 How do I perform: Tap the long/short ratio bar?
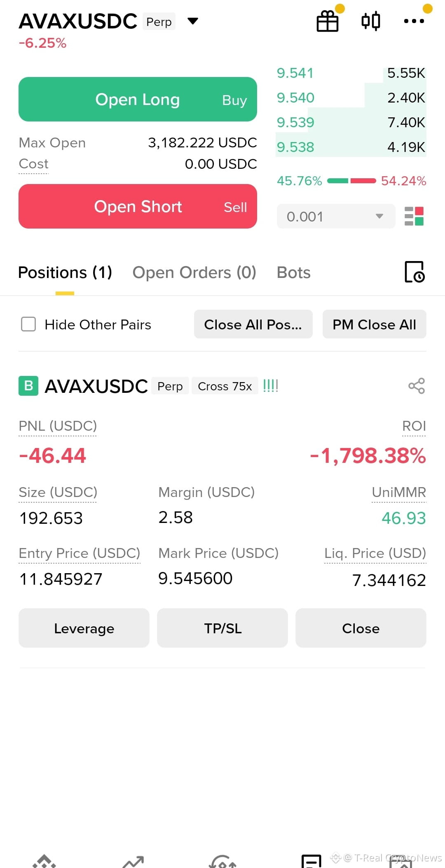[x=351, y=181]
